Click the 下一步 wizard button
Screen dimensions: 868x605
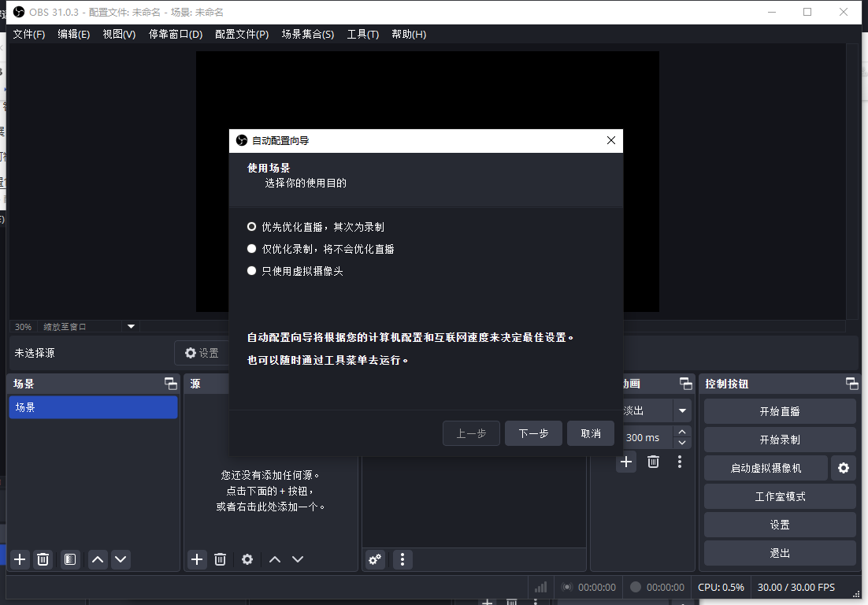tap(533, 433)
